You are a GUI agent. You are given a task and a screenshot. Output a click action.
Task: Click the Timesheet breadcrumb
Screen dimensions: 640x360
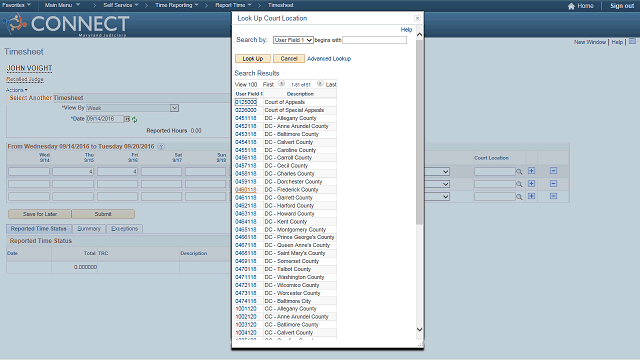click(280, 5)
